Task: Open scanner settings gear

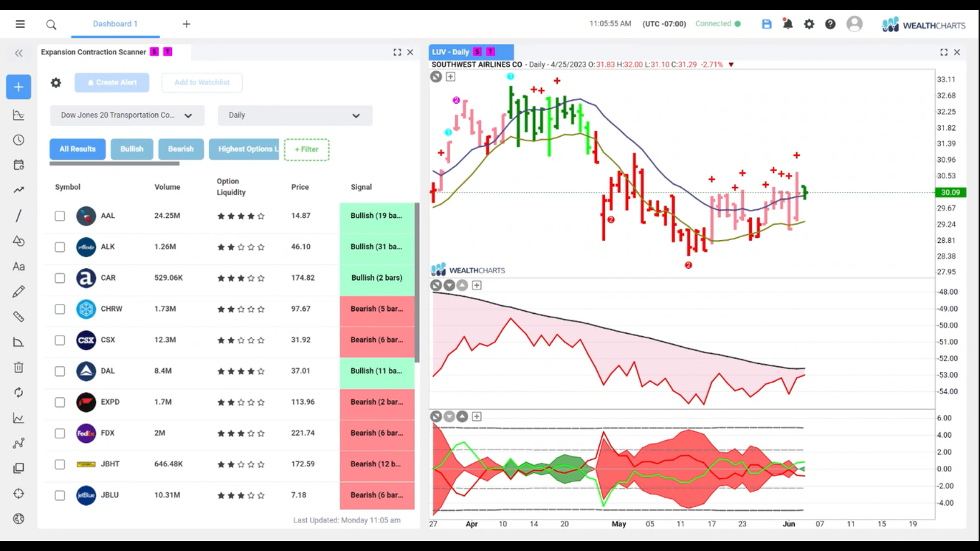Action: (x=56, y=83)
